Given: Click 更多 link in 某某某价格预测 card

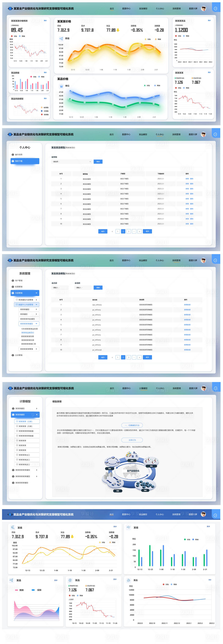Looking at the screenshot, I should (x=45, y=21).
